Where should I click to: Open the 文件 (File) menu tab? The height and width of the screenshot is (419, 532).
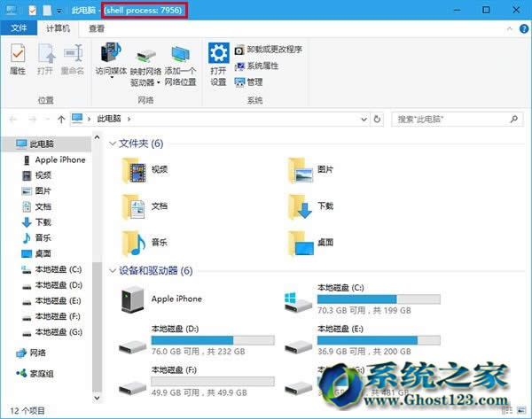19,29
